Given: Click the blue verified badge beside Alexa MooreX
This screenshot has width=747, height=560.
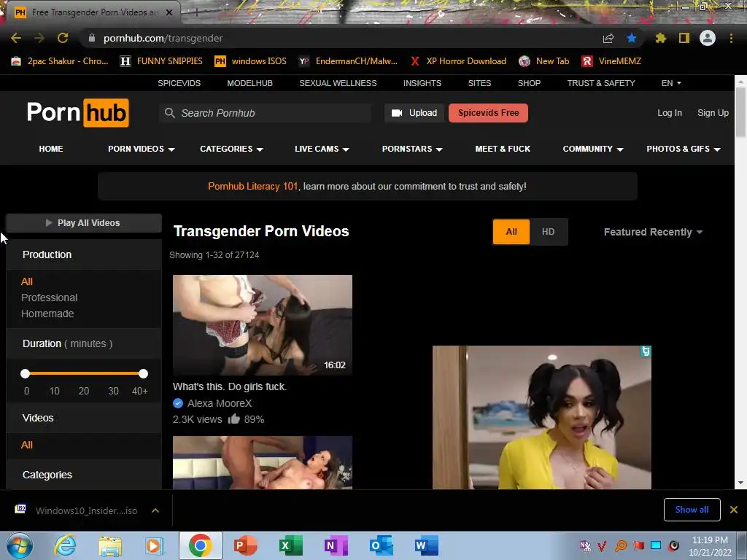Looking at the screenshot, I should [x=178, y=403].
